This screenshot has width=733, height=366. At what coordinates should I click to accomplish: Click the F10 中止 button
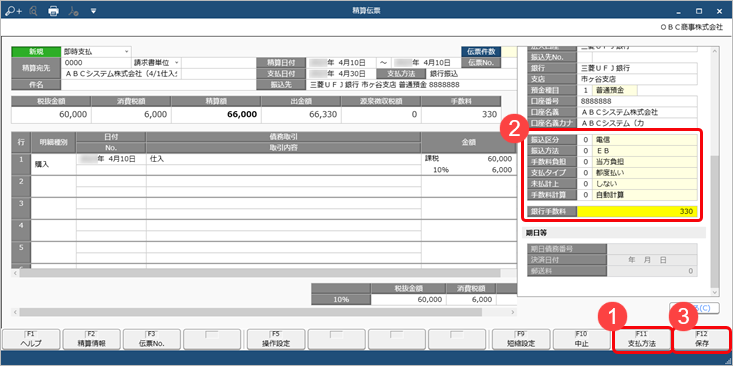pyautogui.click(x=581, y=339)
